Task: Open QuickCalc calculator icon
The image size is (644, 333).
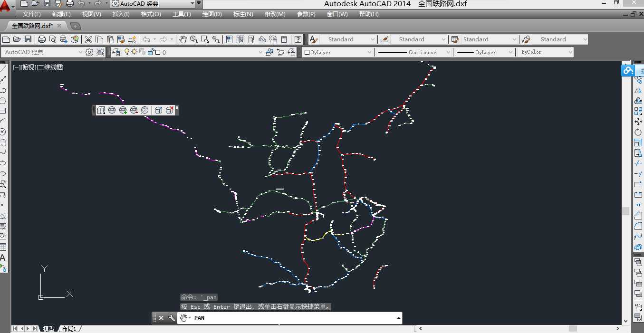Action: [284, 39]
